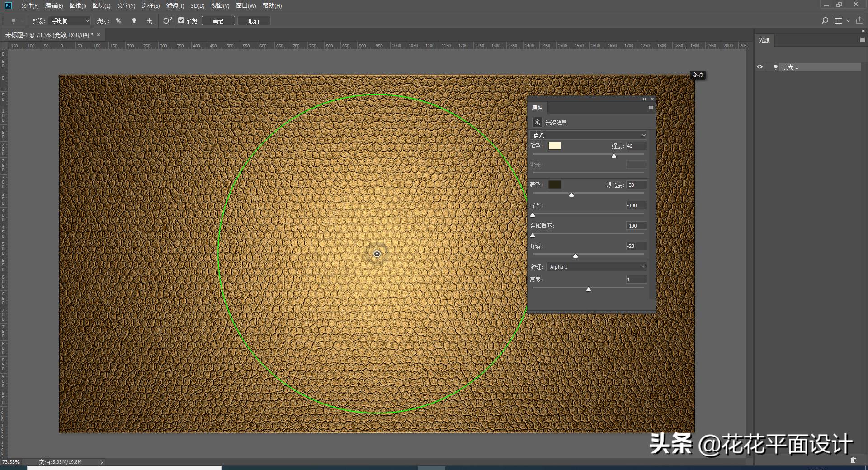Open the 文件(F) menu
Image resolution: width=868 pixels, height=470 pixels.
click(x=29, y=6)
